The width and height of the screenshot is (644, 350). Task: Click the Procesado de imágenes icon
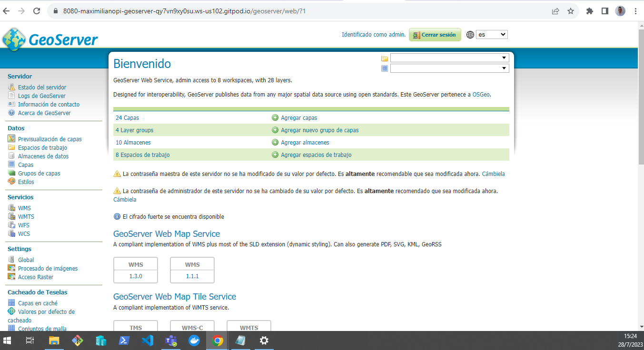pyautogui.click(x=11, y=268)
